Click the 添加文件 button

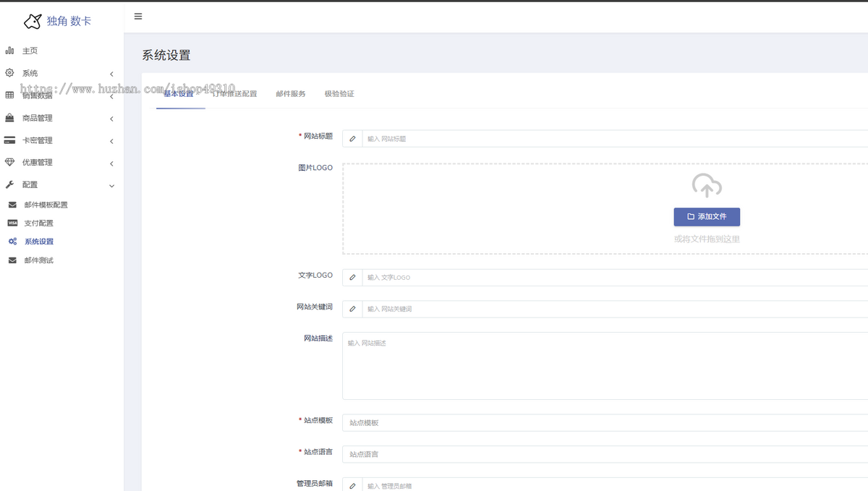point(707,217)
